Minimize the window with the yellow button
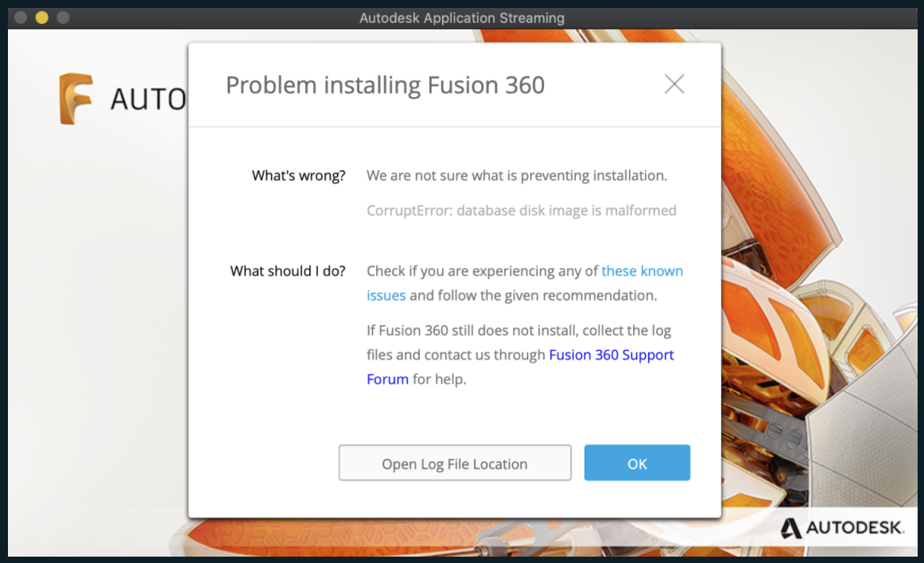Image resolution: width=924 pixels, height=563 pixels. click(x=42, y=17)
